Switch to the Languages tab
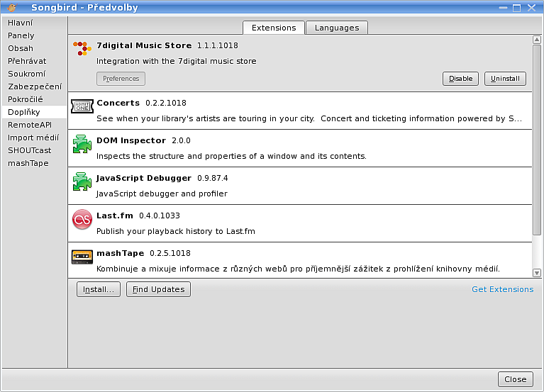The width and height of the screenshot is (544, 392). 337,28
